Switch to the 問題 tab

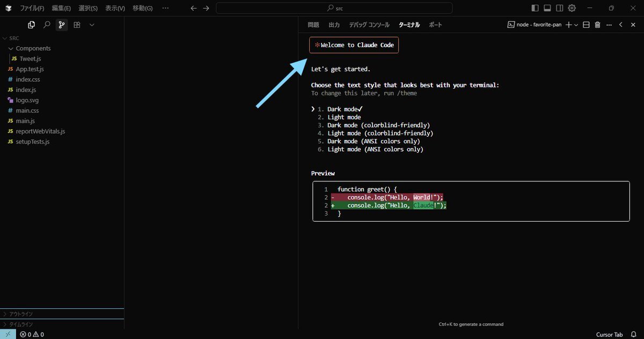[x=313, y=25]
